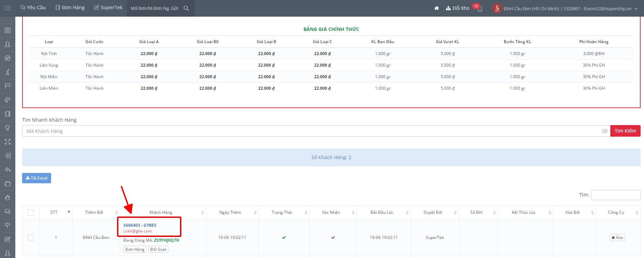Open notifications bell with 18 badge
644x258 pixels.
point(480,9)
